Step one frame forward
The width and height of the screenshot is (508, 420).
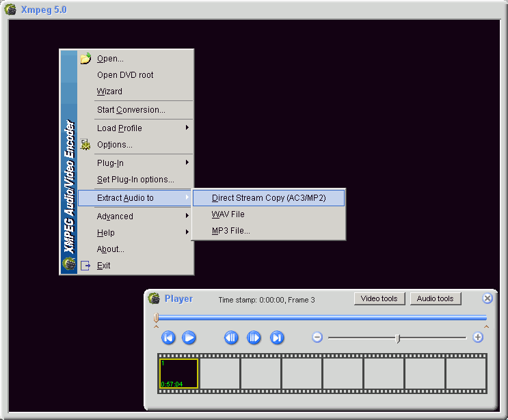[x=254, y=337]
